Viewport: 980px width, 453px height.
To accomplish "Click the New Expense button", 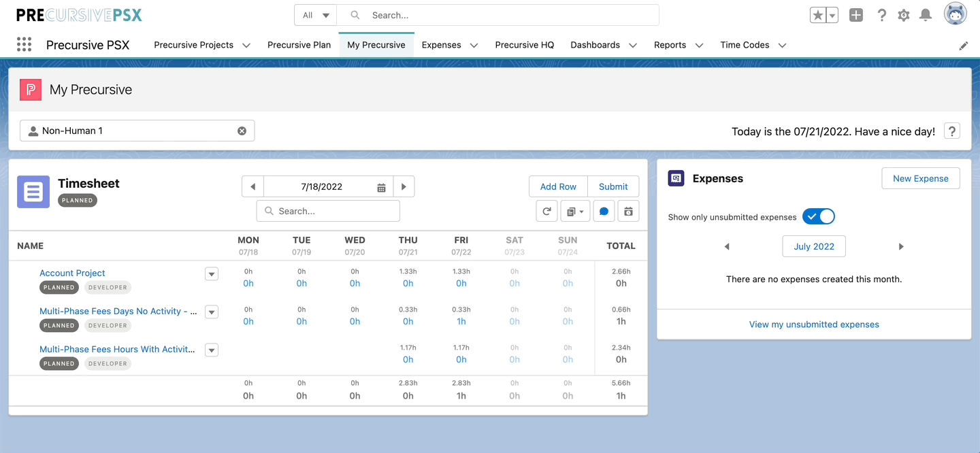I will tap(920, 178).
